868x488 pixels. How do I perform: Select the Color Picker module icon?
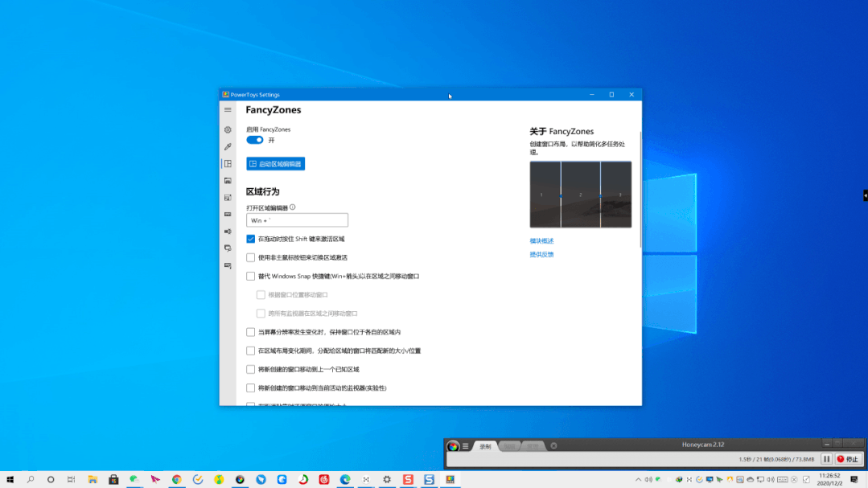[x=228, y=146]
